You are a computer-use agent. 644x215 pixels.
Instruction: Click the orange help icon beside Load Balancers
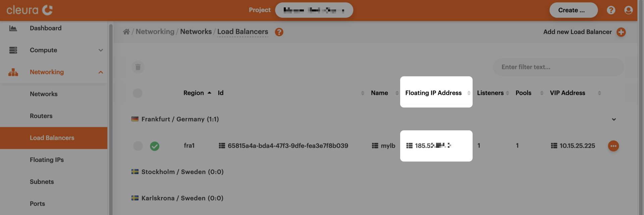pos(279,32)
